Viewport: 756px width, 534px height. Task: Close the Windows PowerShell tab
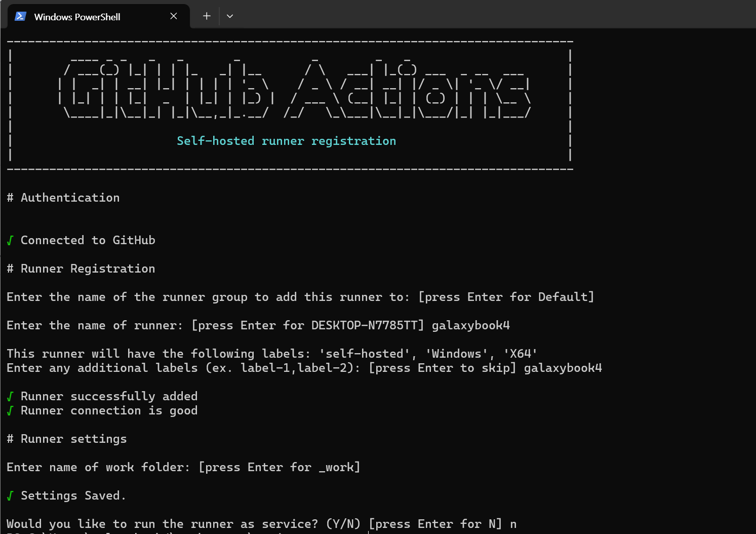pyautogui.click(x=174, y=16)
